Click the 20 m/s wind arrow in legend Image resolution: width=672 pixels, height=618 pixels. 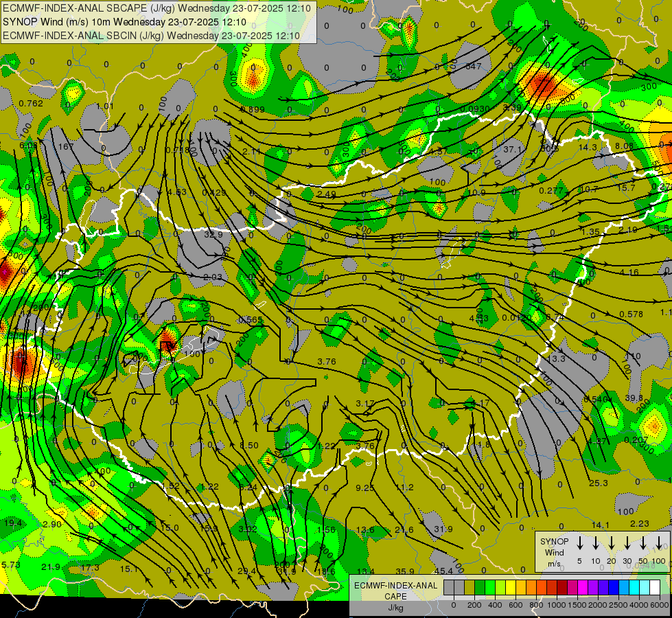(611, 543)
